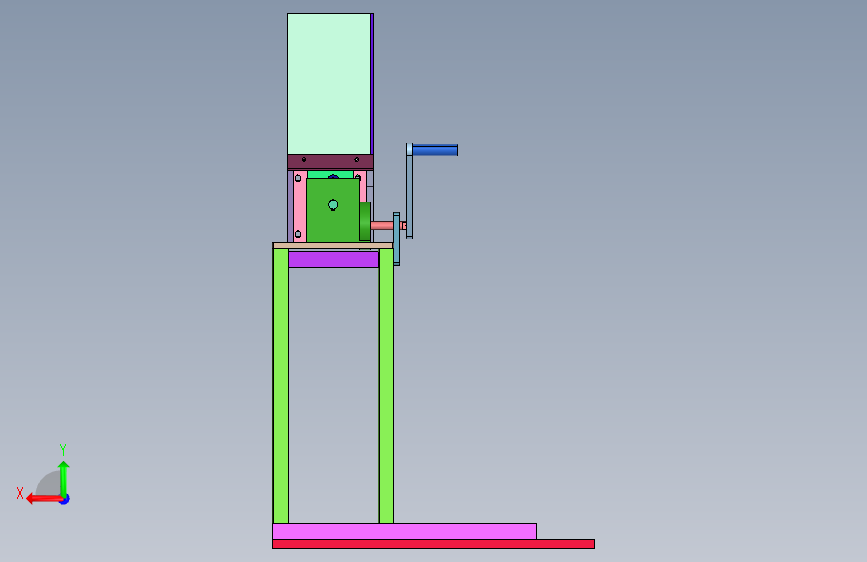Select the blue crank handle grip
Screen dimensions: 867x562
(x=435, y=150)
